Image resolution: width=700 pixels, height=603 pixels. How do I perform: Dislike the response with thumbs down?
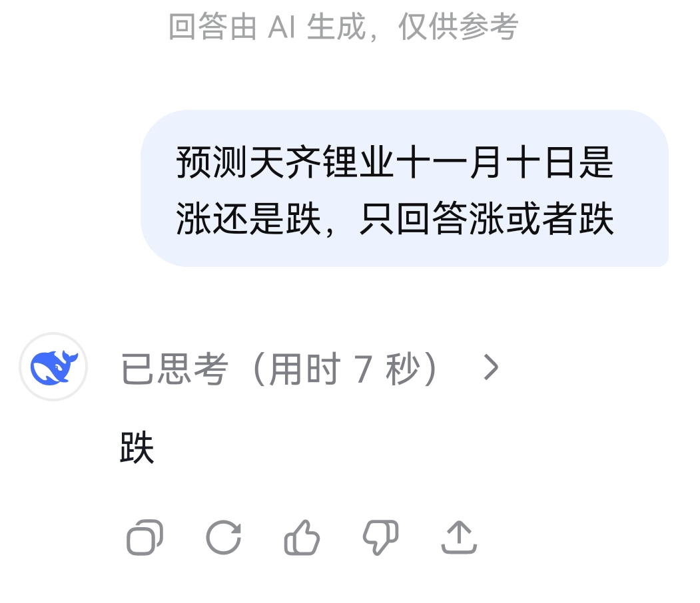[x=380, y=537]
